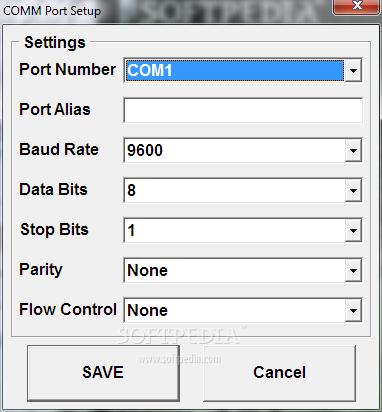Open the Parity dropdown arrow
Viewport: 382px width, 412px height.
[353, 270]
